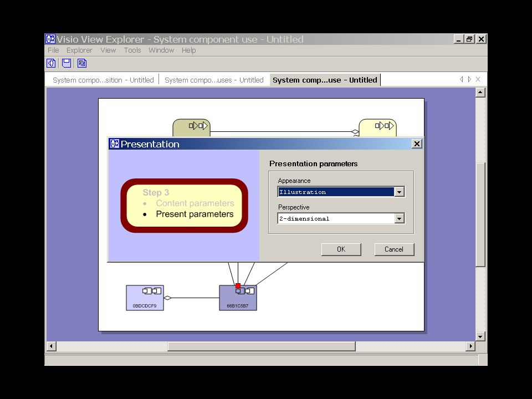532x399 pixels.
Task: Click the horizontal scrollbar thumb
Action: point(262,346)
